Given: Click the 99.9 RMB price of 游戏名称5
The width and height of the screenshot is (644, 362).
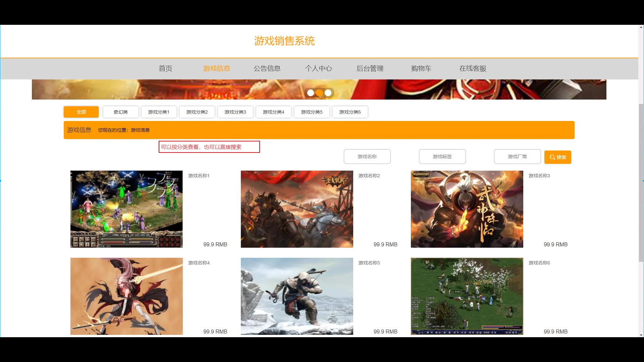Looking at the screenshot, I should click(385, 332).
